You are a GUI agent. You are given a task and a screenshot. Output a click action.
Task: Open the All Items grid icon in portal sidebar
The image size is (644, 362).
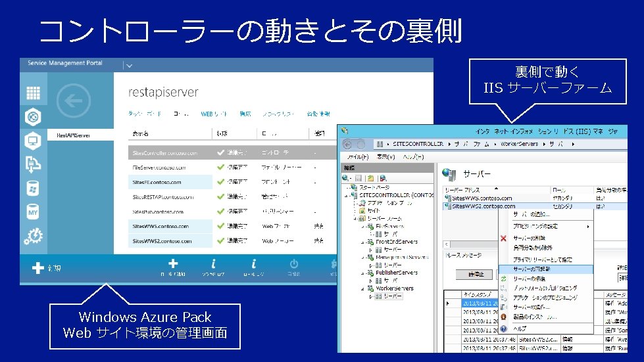click(34, 93)
